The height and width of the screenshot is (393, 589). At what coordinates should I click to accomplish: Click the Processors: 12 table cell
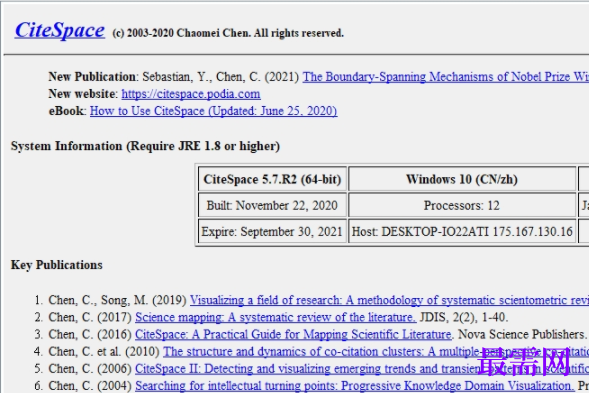coord(462,206)
